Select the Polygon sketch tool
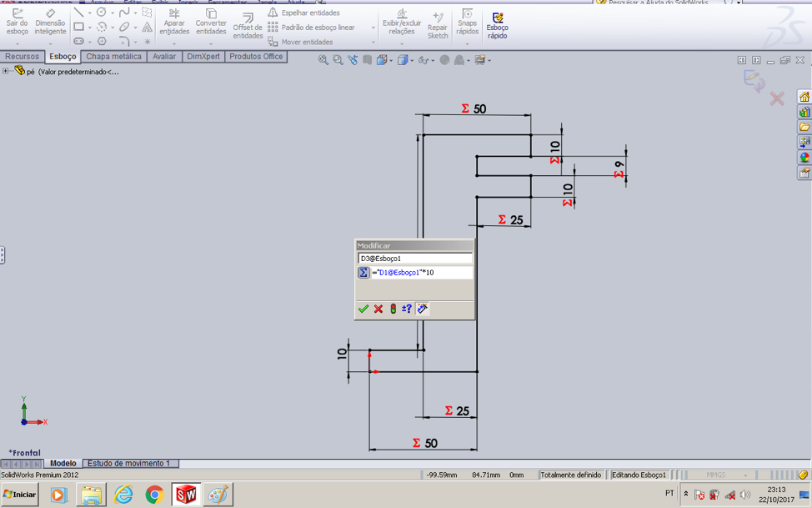Viewport: 812px width, 508px height. [x=102, y=41]
